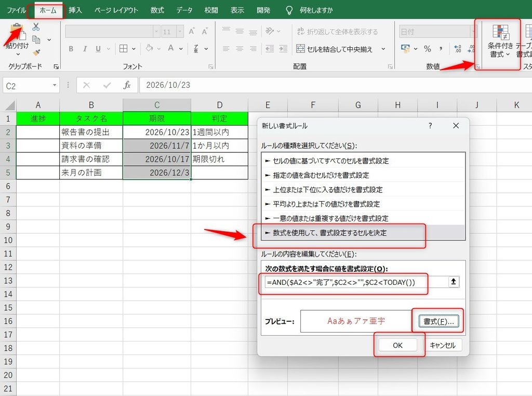Collapse the formula range selector arrow in dialog
The width and height of the screenshot is (532, 396).
[453, 282]
